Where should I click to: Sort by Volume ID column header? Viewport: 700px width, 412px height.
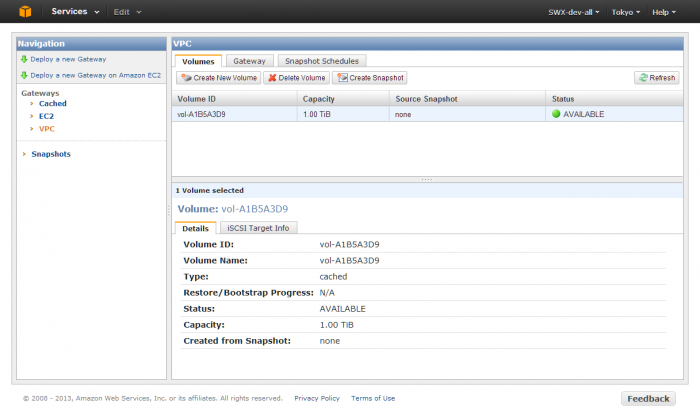coord(235,99)
